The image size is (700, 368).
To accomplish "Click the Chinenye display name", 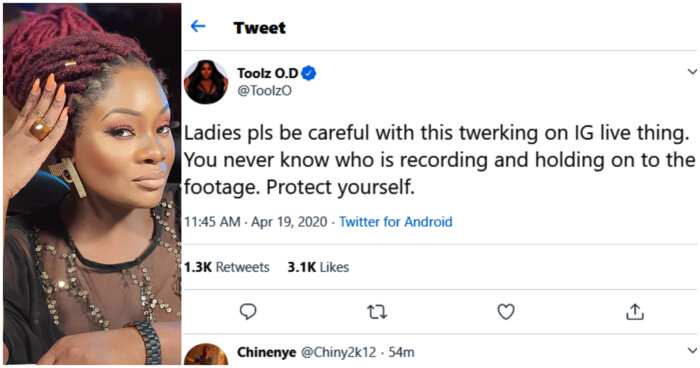I will (x=267, y=352).
